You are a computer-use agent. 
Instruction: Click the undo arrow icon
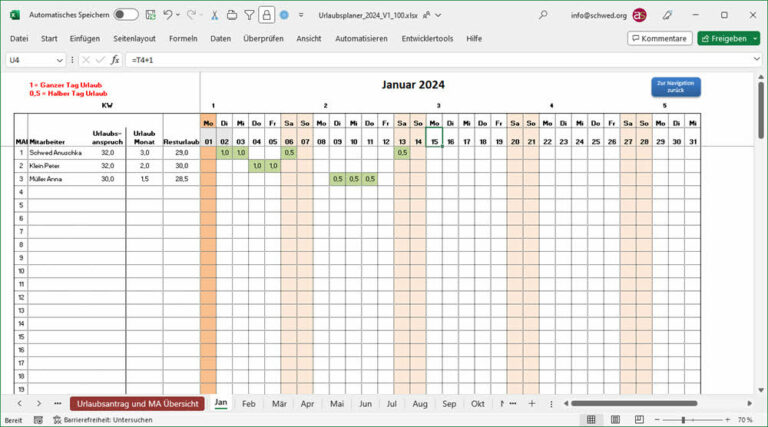[x=168, y=15]
